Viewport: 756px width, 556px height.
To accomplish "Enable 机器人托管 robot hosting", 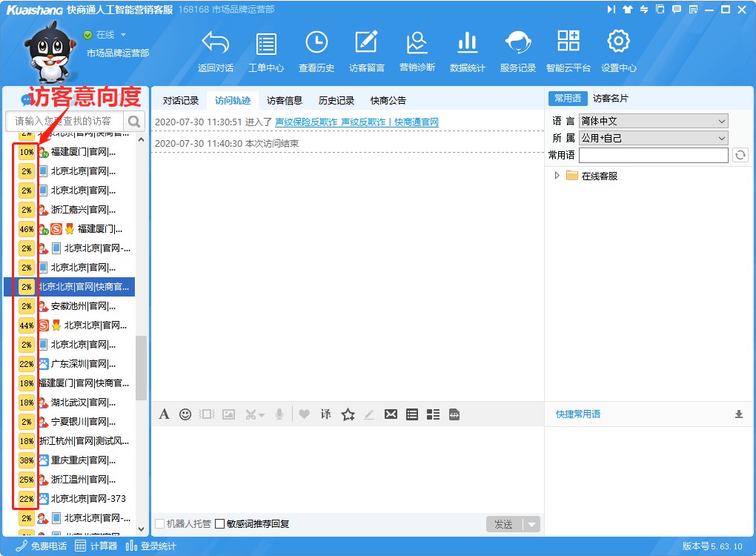I will pyautogui.click(x=159, y=523).
